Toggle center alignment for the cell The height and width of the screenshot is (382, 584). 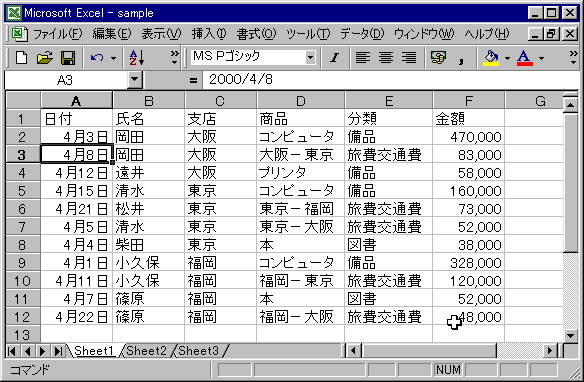[386, 58]
